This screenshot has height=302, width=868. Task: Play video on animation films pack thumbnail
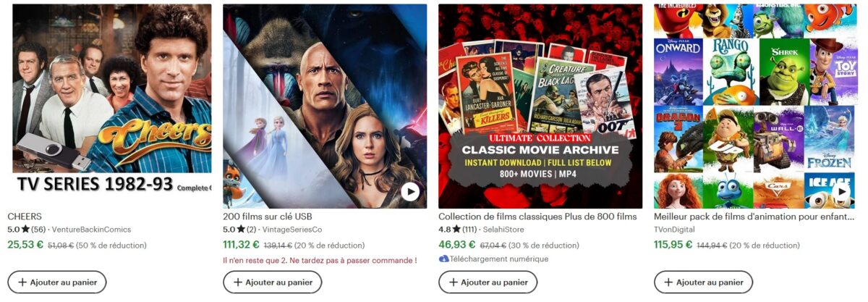coord(841,191)
